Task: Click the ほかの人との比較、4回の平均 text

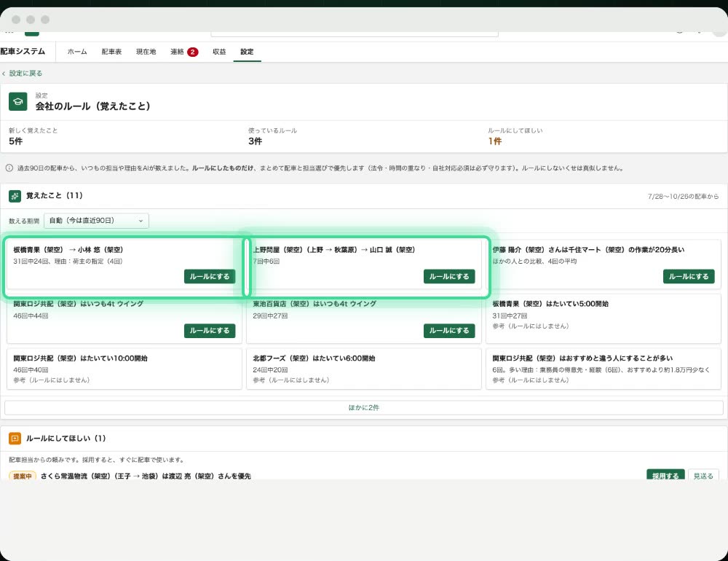Action: 534,262
